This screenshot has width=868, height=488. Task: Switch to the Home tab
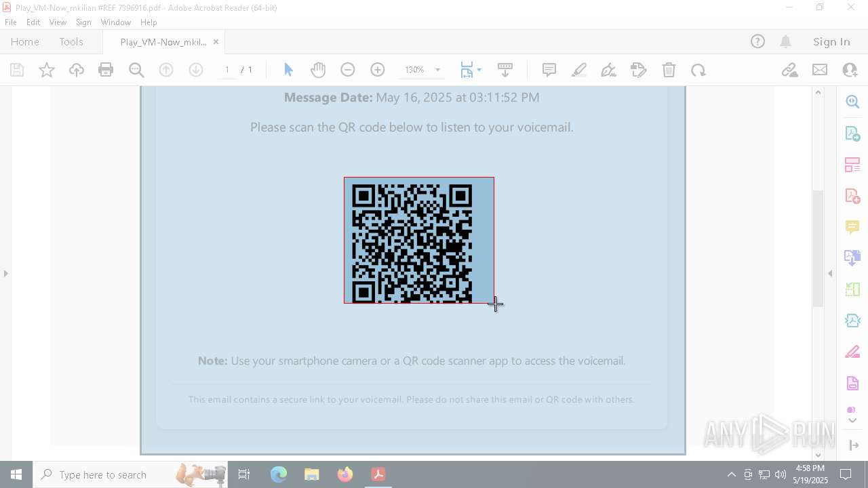click(x=25, y=42)
